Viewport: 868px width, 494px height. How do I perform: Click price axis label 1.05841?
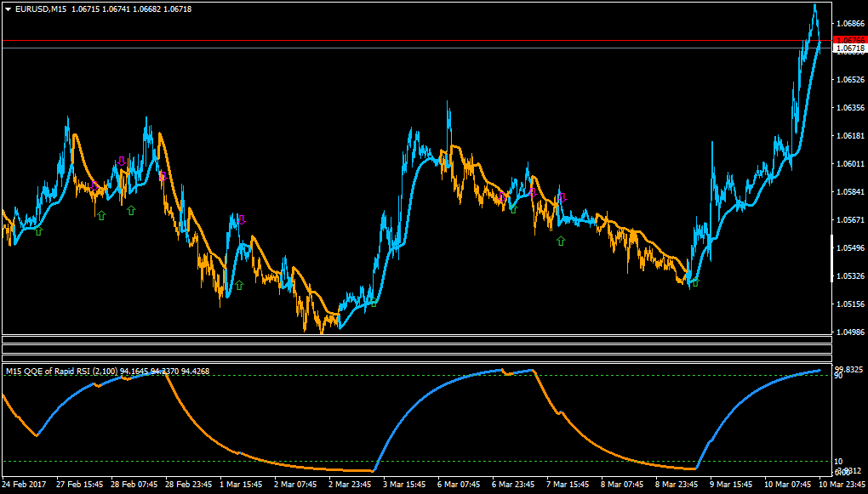click(851, 192)
